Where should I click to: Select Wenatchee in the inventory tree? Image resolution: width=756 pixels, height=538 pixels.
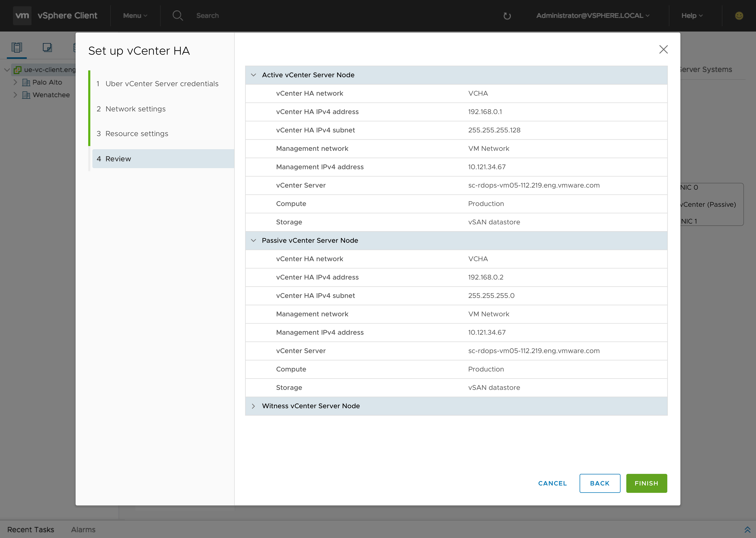coord(51,95)
